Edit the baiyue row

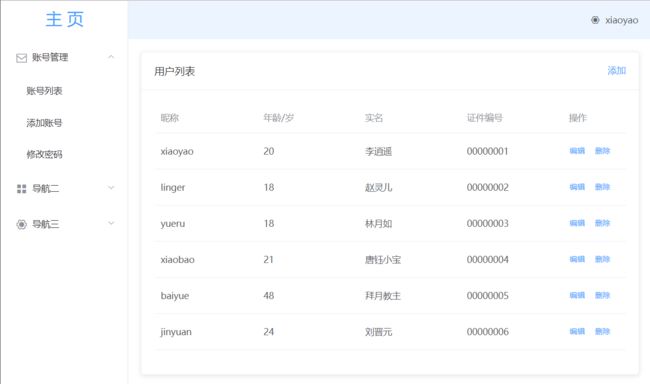pos(577,295)
